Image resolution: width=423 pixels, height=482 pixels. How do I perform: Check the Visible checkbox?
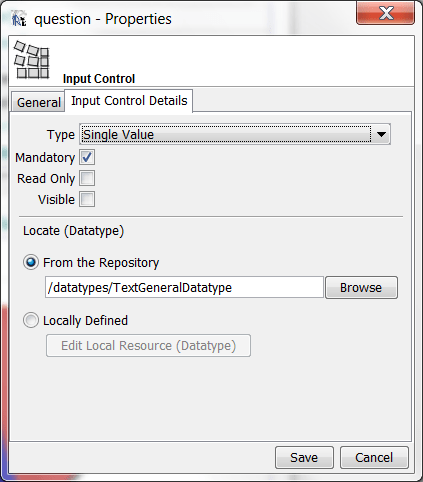[87, 199]
